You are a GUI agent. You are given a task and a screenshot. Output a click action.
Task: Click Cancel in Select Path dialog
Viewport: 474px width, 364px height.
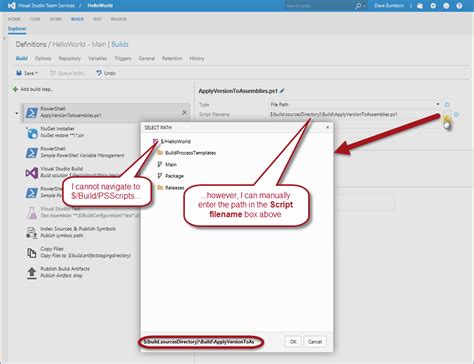click(315, 342)
